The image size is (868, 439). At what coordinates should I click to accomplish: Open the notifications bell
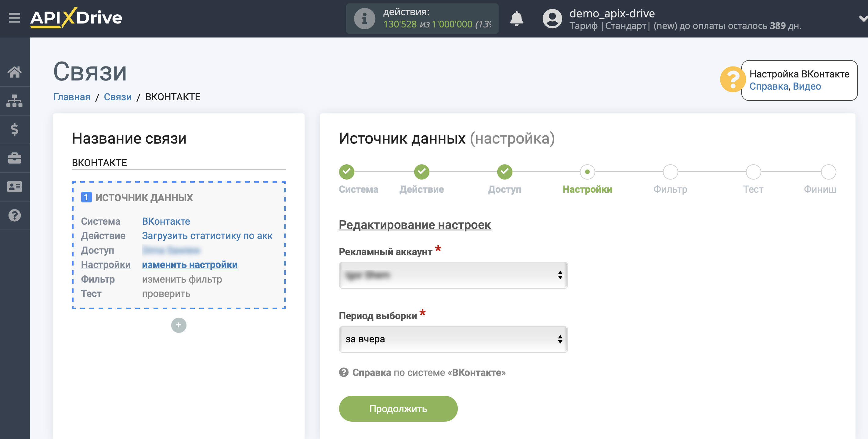pos(516,19)
